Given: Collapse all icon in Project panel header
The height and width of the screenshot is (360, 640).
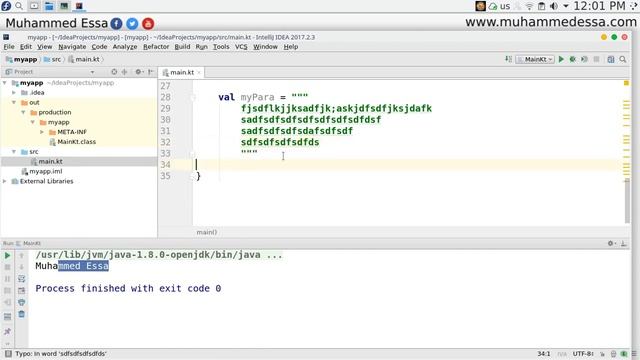Looking at the screenshot, I should (x=124, y=72).
